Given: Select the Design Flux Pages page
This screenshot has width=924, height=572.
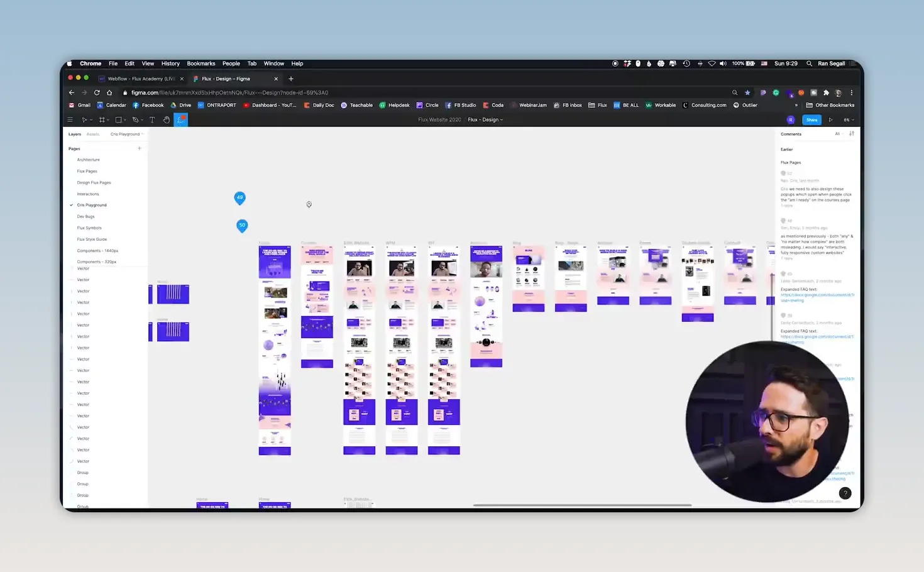Looking at the screenshot, I should [x=94, y=182].
